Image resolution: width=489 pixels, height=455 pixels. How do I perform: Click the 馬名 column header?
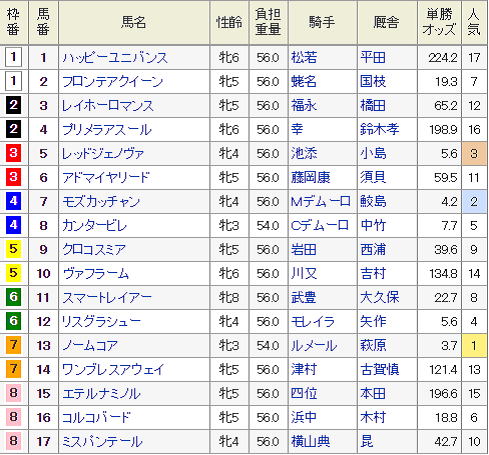pyautogui.click(x=134, y=22)
